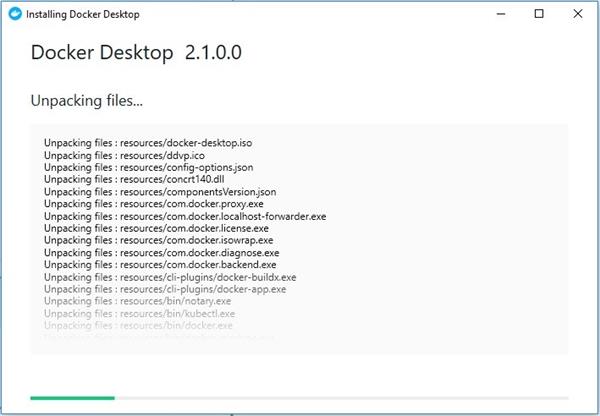Maximize the installer window
Viewport: 600px width, 416px height.
click(x=540, y=14)
